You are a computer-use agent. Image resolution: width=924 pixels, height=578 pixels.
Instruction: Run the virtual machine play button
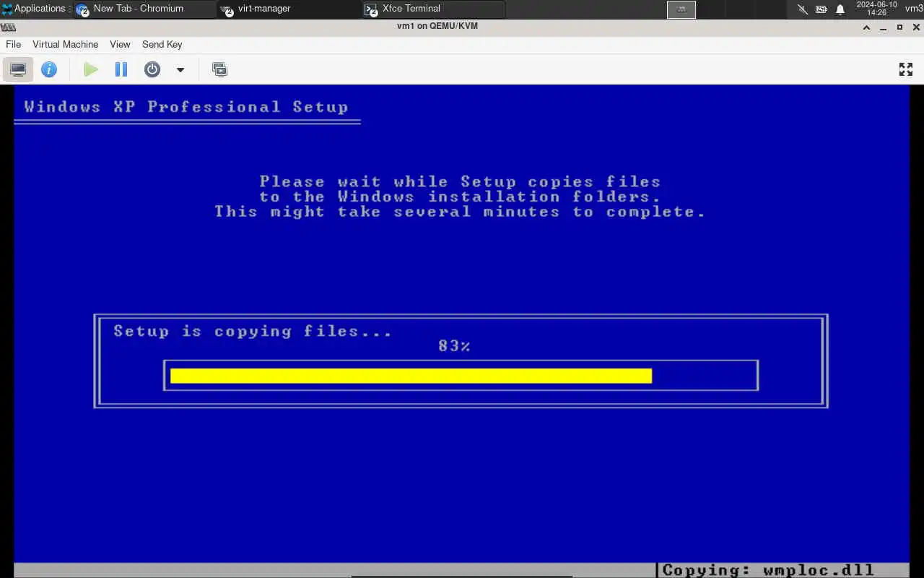(91, 69)
